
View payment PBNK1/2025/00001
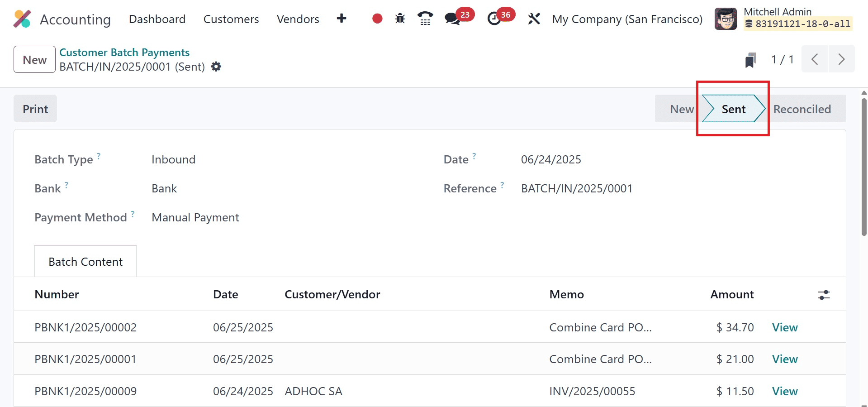(x=785, y=359)
